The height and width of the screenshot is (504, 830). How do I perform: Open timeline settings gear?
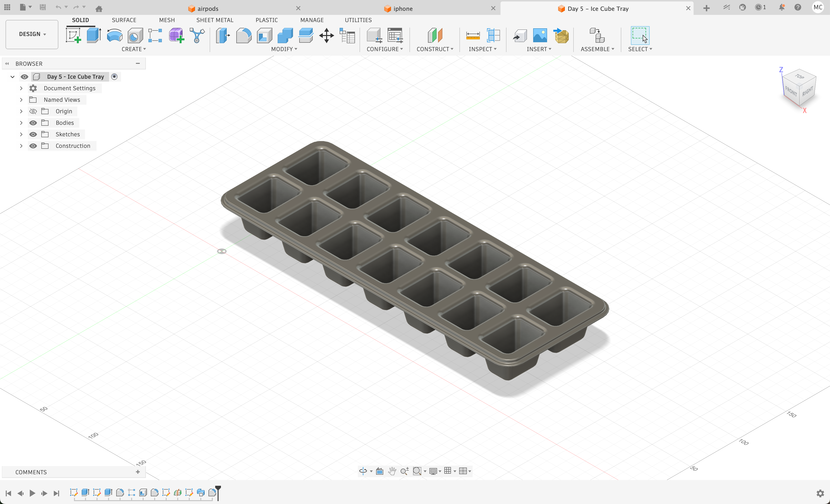coord(820,493)
